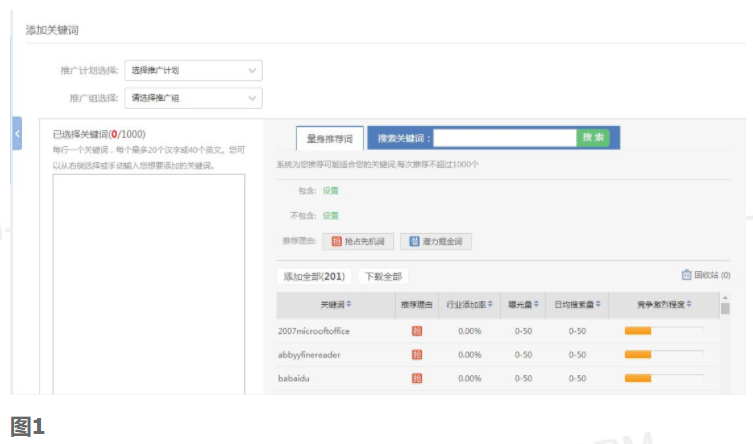The height and width of the screenshot is (444, 753).
Task: Sort table by 关键词 column
Action: point(336,304)
